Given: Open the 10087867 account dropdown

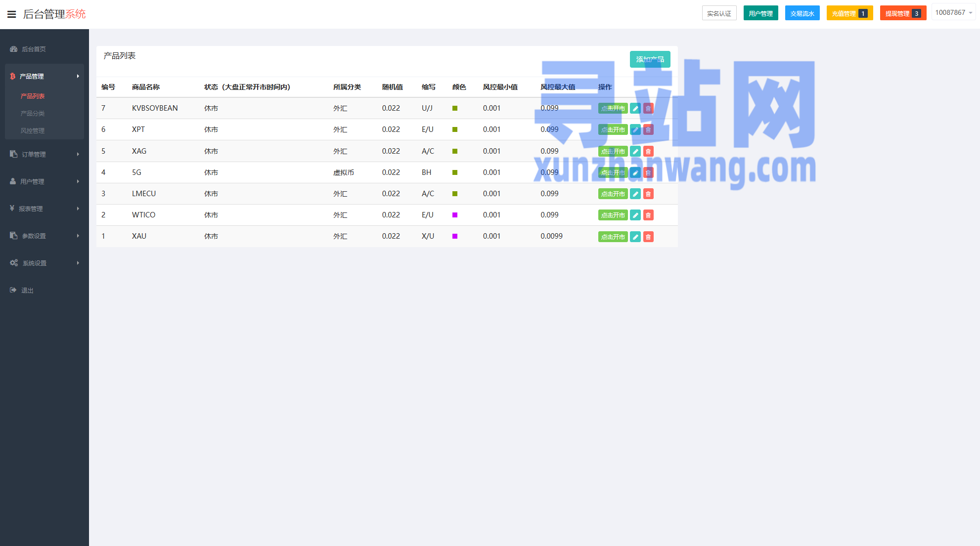Looking at the screenshot, I should (x=953, y=12).
